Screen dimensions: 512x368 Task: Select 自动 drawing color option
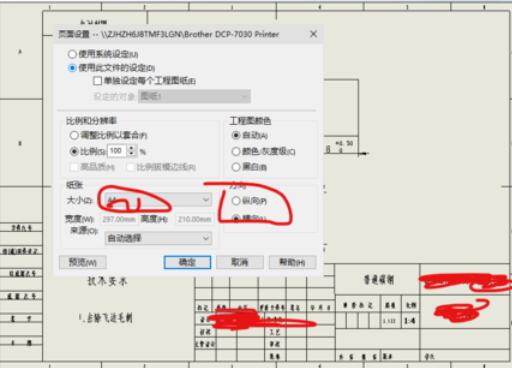236,135
